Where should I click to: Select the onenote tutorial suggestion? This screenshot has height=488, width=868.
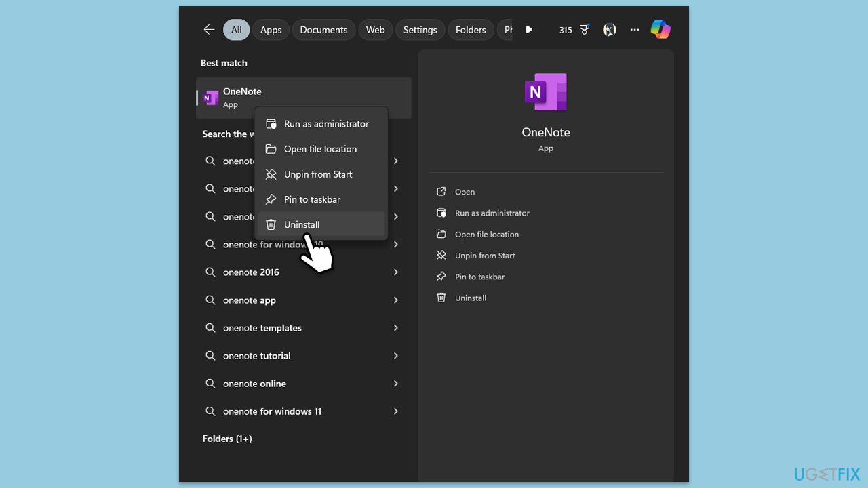click(x=304, y=356)
